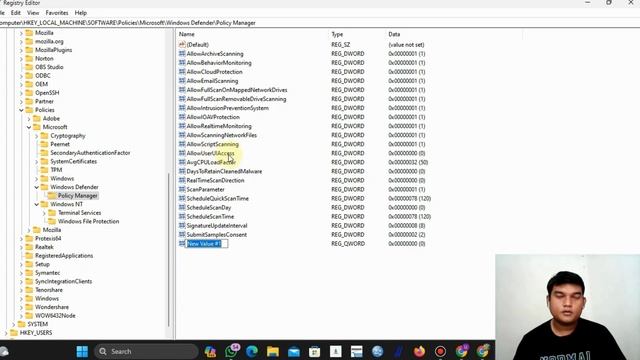640x360 pixels.
Task: Expand the Adobe key under Policies
Action: pos(29,119)
